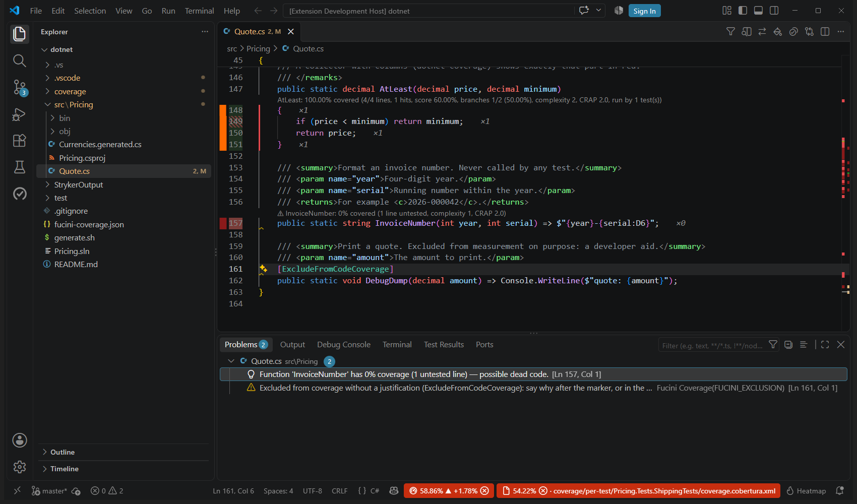
Task: Close the Quote.cs editor tab
Action: coord(291,31)
